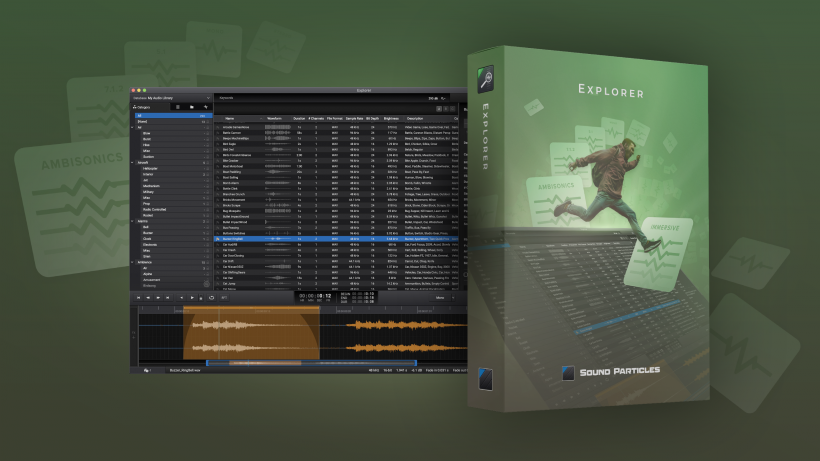This screenshot has height=461, width=820.
Task: Select the [None] category row
Action: (174, 122)
